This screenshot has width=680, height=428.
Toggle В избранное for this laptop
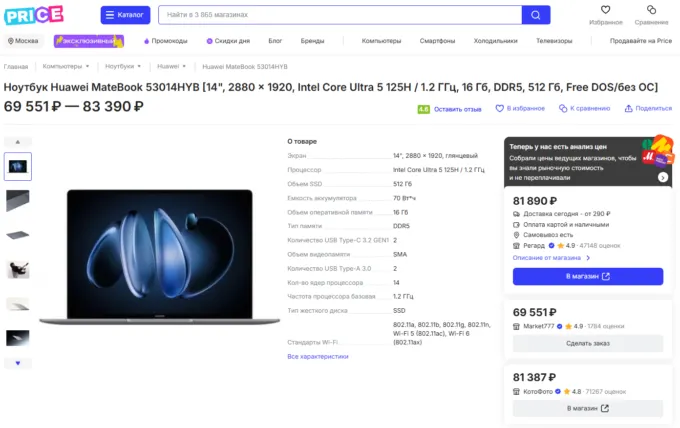click(x=520, y=108)
